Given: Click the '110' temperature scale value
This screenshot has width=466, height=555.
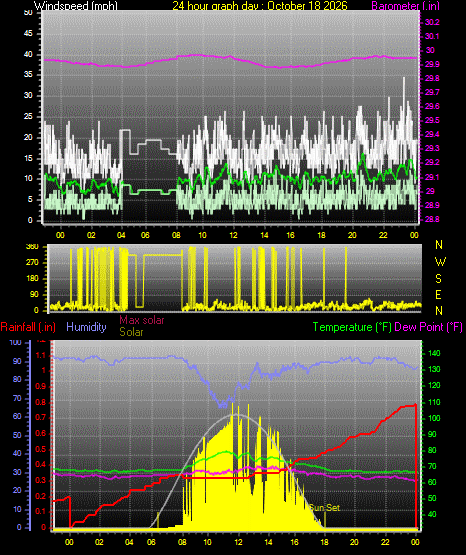Looking at the screenshot, I should tap(434, 402).
